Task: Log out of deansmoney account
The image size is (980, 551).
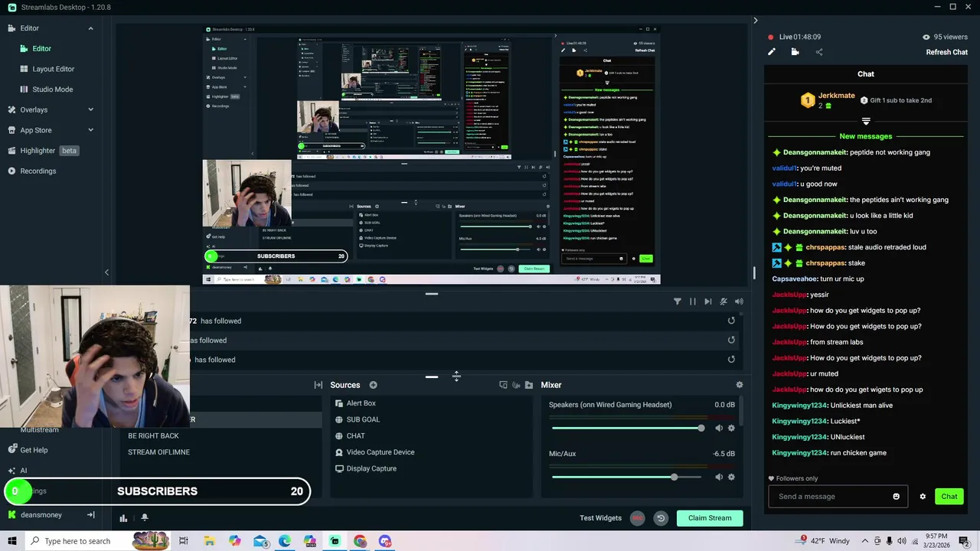Action: coord(90,515)
